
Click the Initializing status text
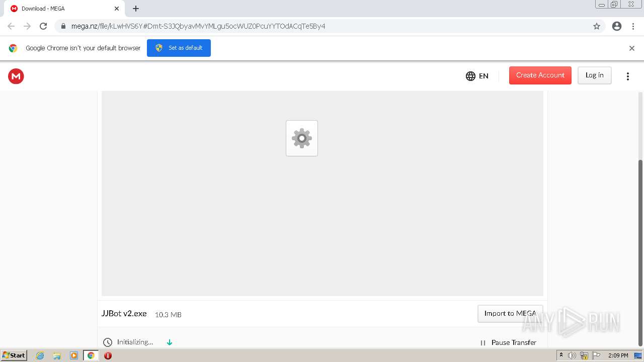point(135,342)
